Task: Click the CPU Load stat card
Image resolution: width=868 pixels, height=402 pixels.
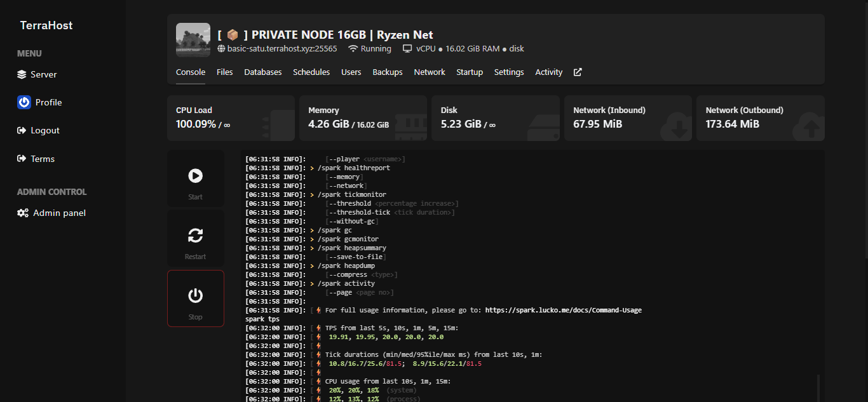Action: 231,118
